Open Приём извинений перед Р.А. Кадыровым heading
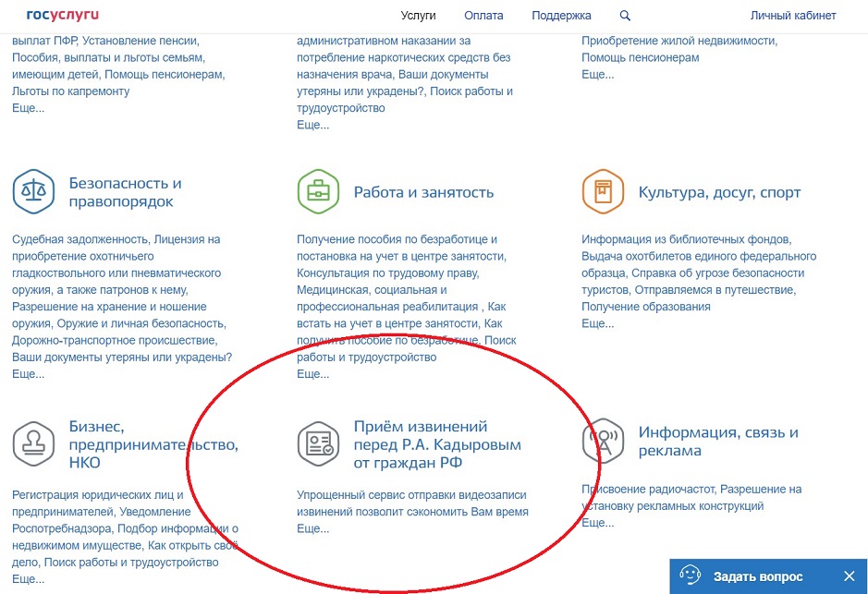Image resolution: width=868 pixels, height=594 pixels. pos(437,444)
